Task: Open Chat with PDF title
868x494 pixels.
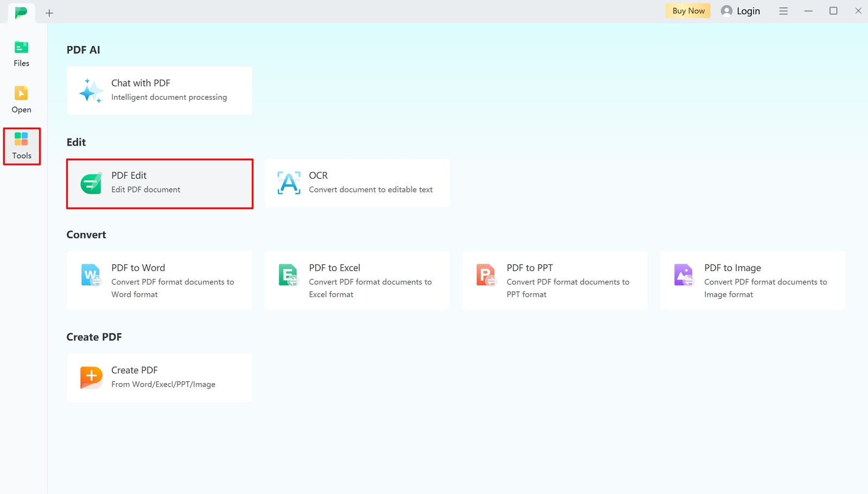Action: tap(141, 83)
